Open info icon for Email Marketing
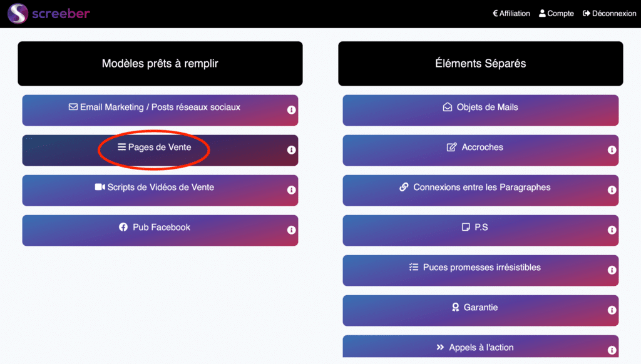The height and width of the screenshot is (364, 641). coord(291,110)
